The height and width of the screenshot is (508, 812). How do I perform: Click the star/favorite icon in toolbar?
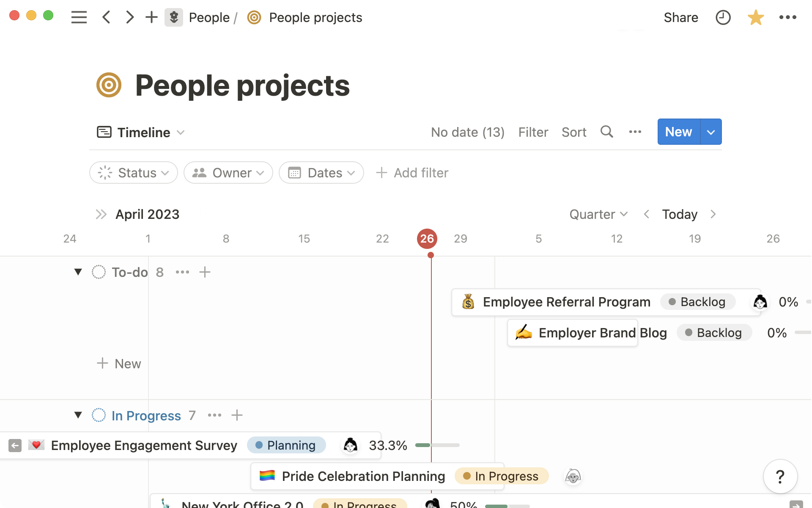tap(756, 17)
